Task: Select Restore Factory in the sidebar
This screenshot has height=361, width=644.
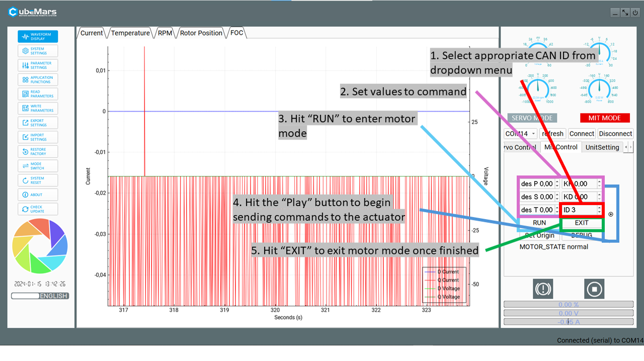Action: click(x=38, y=151)
